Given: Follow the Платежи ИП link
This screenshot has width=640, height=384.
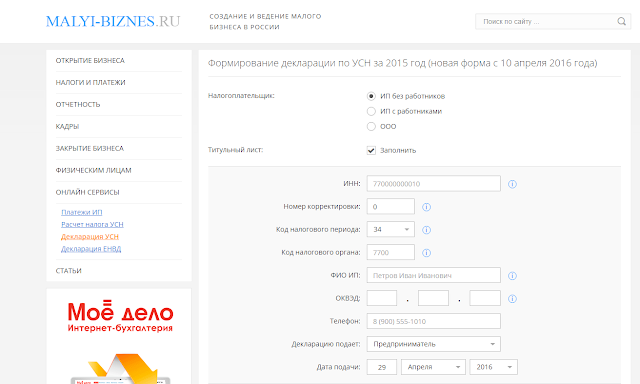Looking at the screenshot, I should (x=82, y=212).
